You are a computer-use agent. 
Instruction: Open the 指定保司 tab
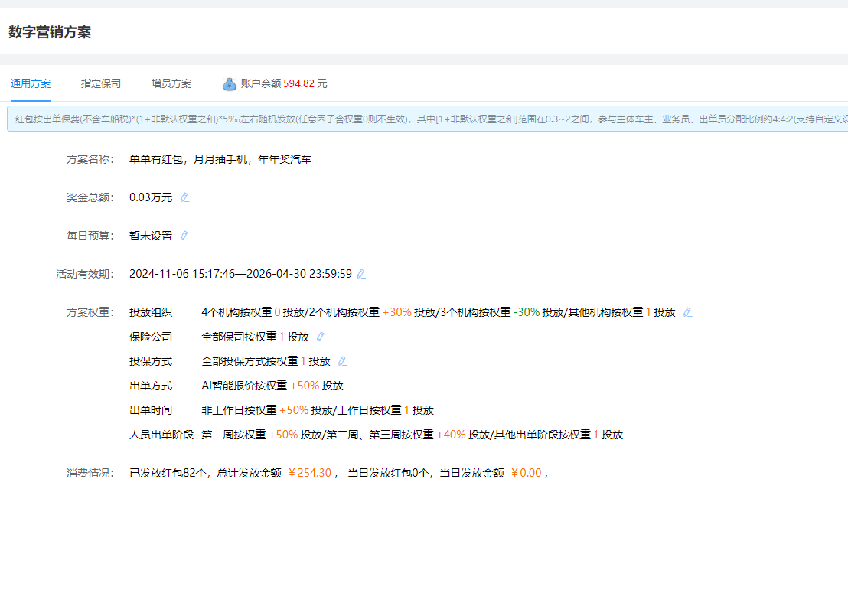pyautogui.click(x=100, y=84)
